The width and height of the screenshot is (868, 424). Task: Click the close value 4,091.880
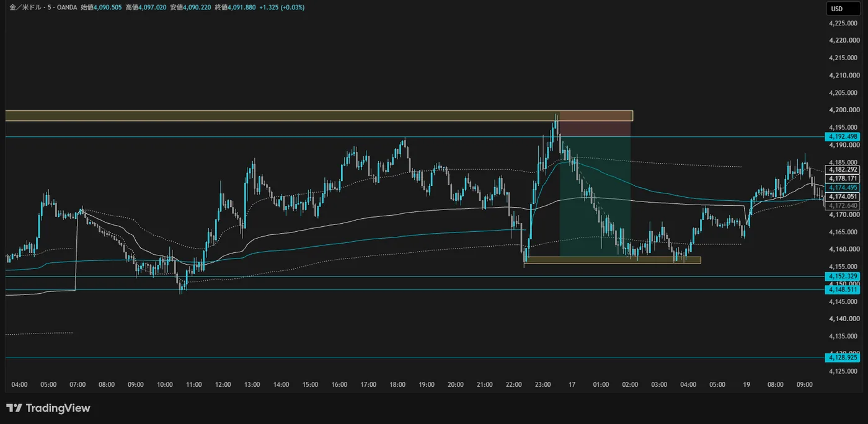pyautogui.click(x=241, y=7)
